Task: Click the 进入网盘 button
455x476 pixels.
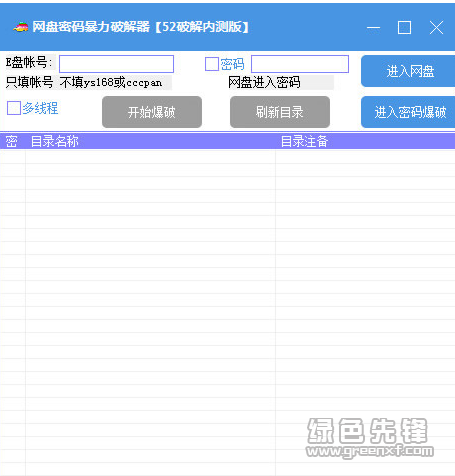Action: (x=408, y=71)
